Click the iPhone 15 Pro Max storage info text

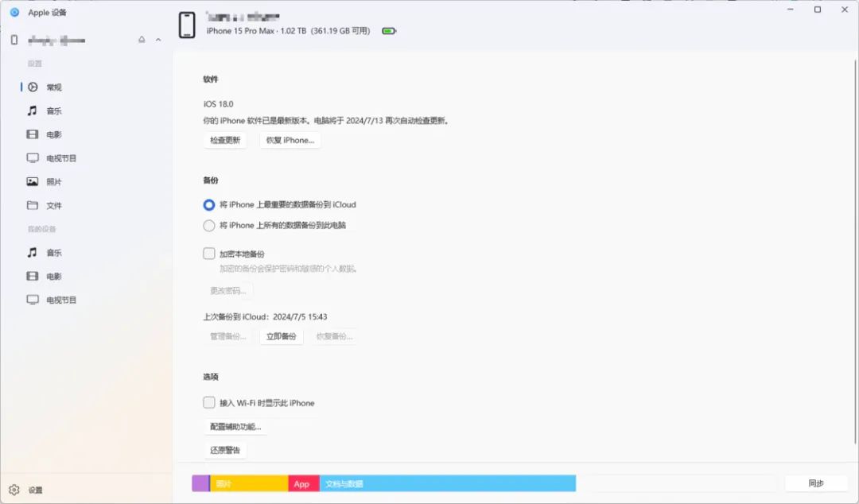(x=288, y=31)
